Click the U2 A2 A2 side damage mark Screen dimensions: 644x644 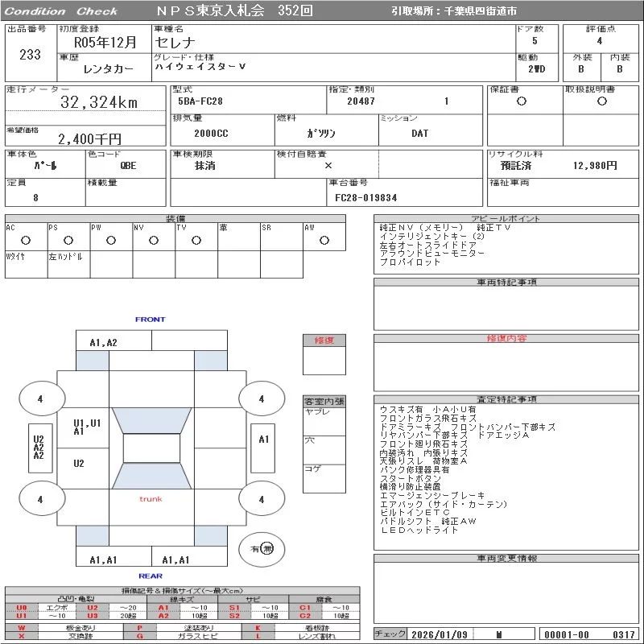coord(38,448)
